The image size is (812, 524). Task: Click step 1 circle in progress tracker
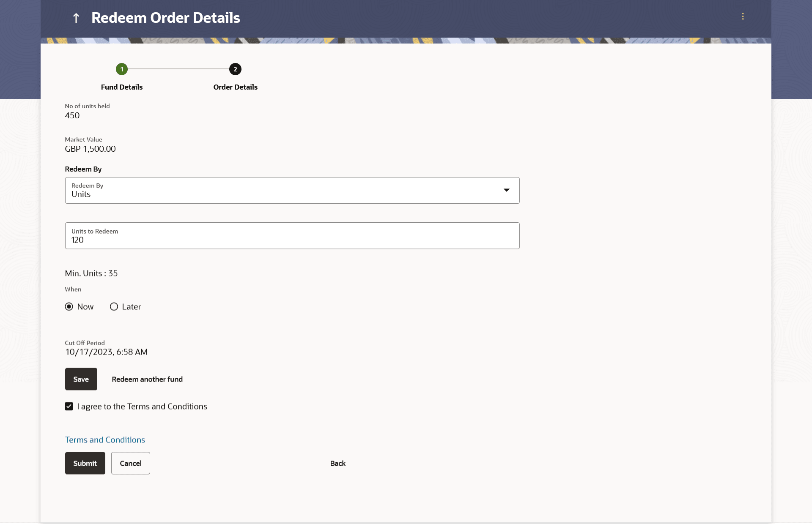[x=122, y=69]
